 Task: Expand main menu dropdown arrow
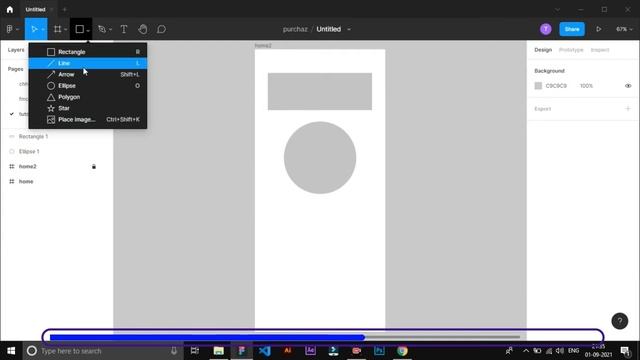(x=17, y=30)
